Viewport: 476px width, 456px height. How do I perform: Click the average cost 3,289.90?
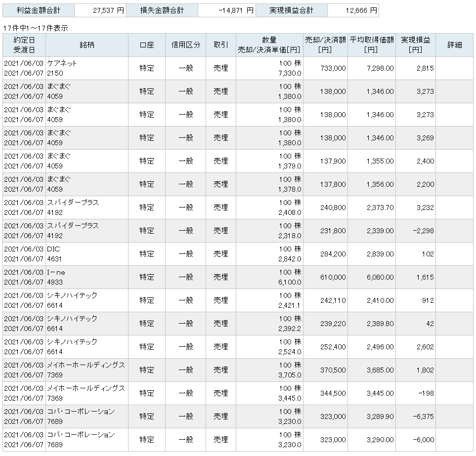tap(380, 416)
